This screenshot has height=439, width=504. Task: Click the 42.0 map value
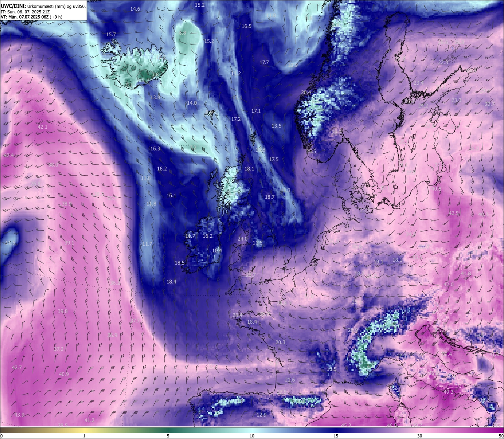448,284
